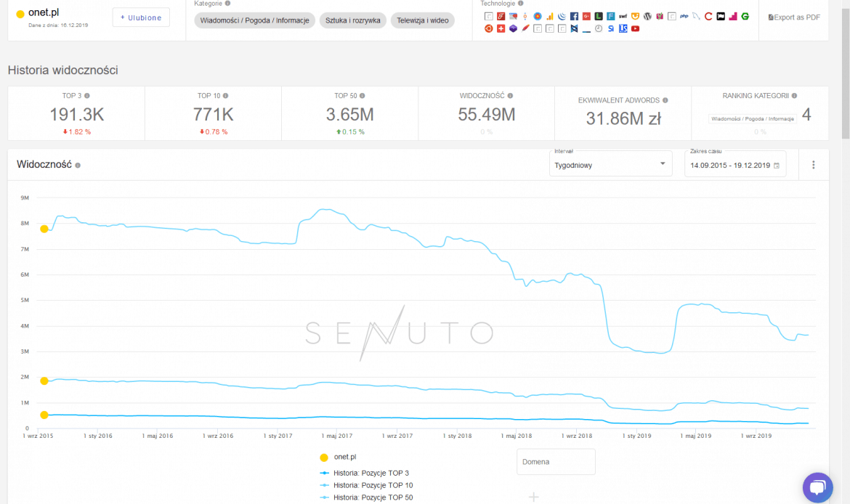Click the green G technology icon

coord(745,16)
